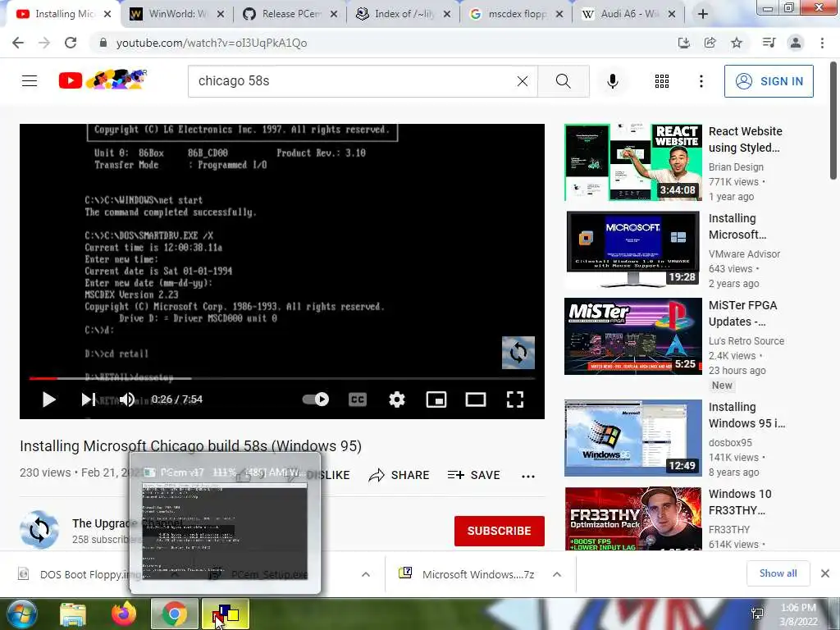Image resolution: width=840 pixels, height=630 pixels.
Task: Switch to Release PCem GitHub tab
Action: tap(290, 14)
